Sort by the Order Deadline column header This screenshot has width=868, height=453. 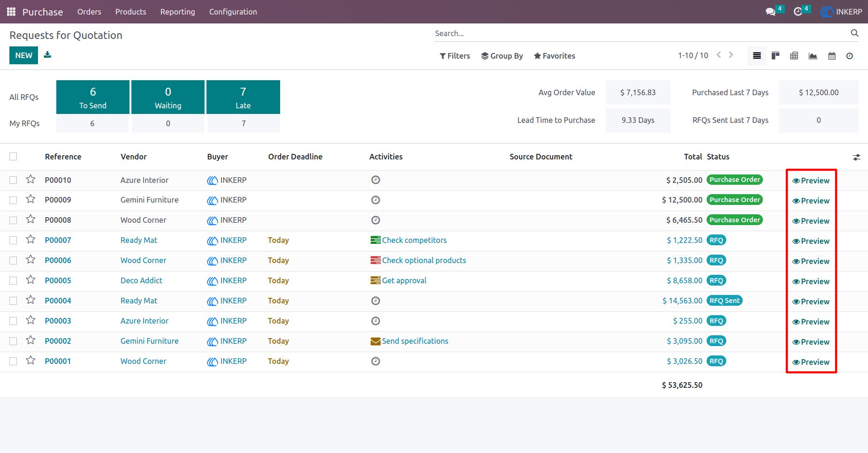295,157
